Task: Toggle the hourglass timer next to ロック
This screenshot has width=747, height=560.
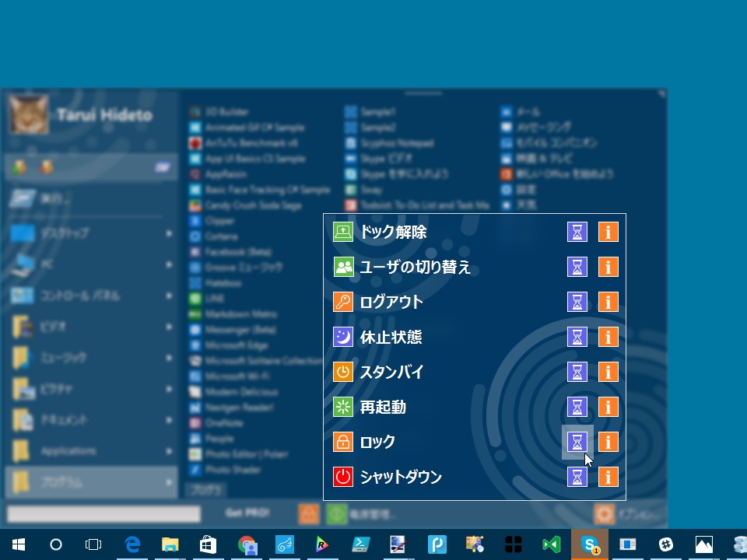Action: click(x=577, y=442)
